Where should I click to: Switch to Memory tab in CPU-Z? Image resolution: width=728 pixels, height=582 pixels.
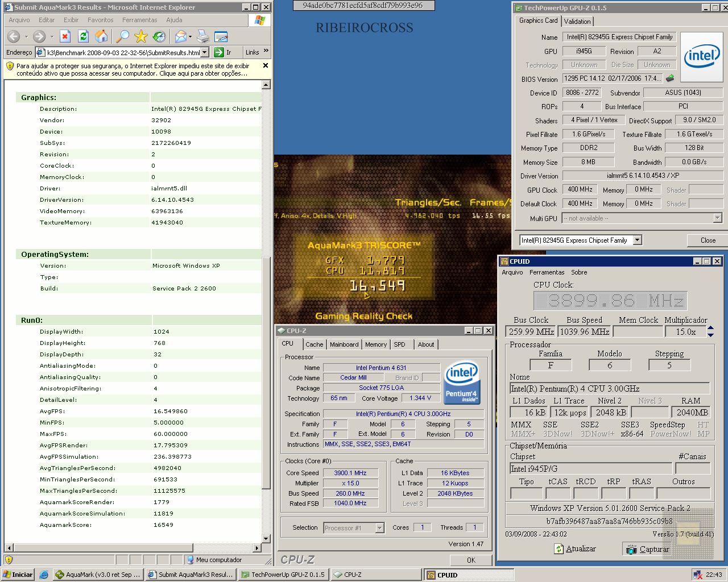(x=376, y=344)
